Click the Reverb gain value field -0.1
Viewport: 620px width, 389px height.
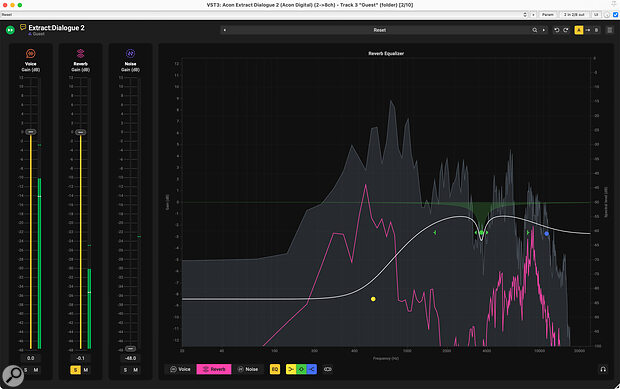80,358
